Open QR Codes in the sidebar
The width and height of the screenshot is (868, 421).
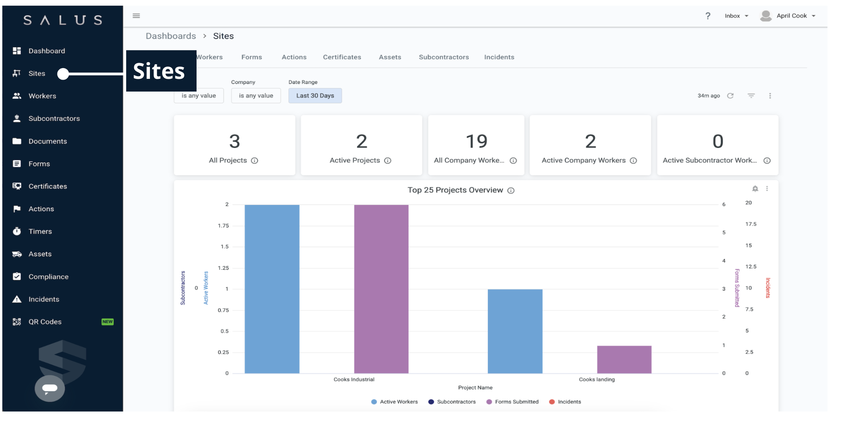click(x=45, y=322)
